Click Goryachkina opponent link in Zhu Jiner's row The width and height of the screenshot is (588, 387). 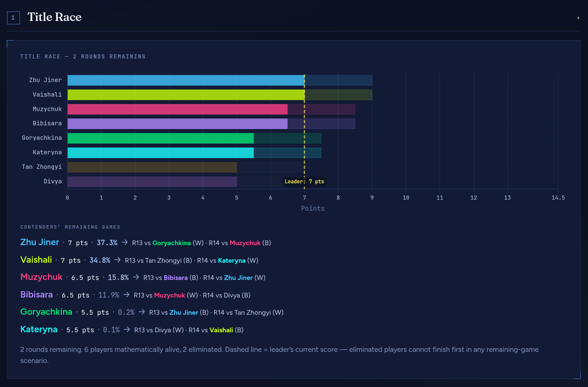coord(171,243)
